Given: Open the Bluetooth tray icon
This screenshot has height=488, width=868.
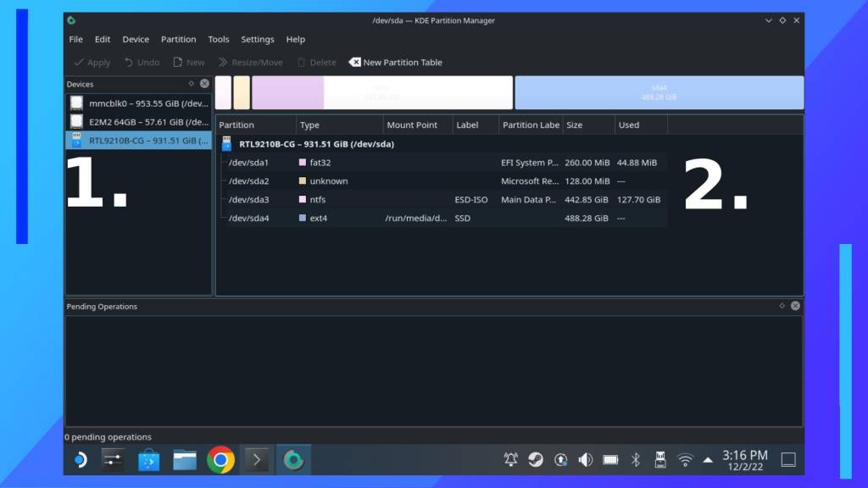Looking at the screenshot, I should pyautogui.click(x=636, y=460).
